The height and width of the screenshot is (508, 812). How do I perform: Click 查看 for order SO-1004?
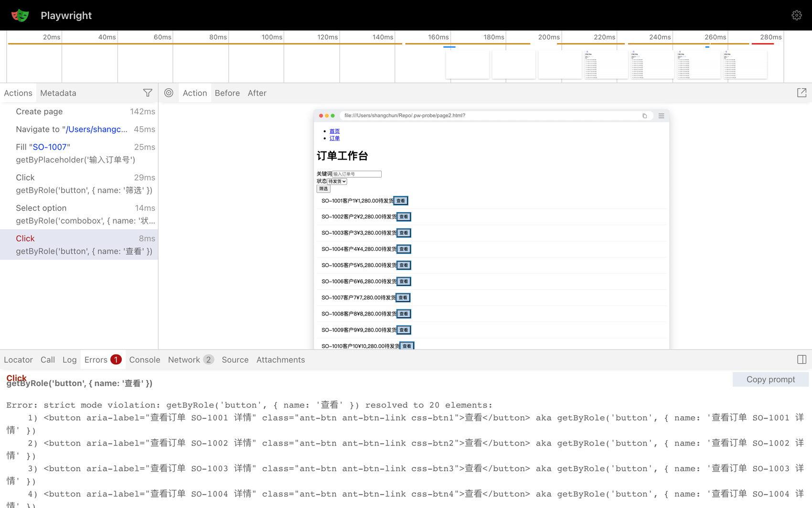click(404, 249)
